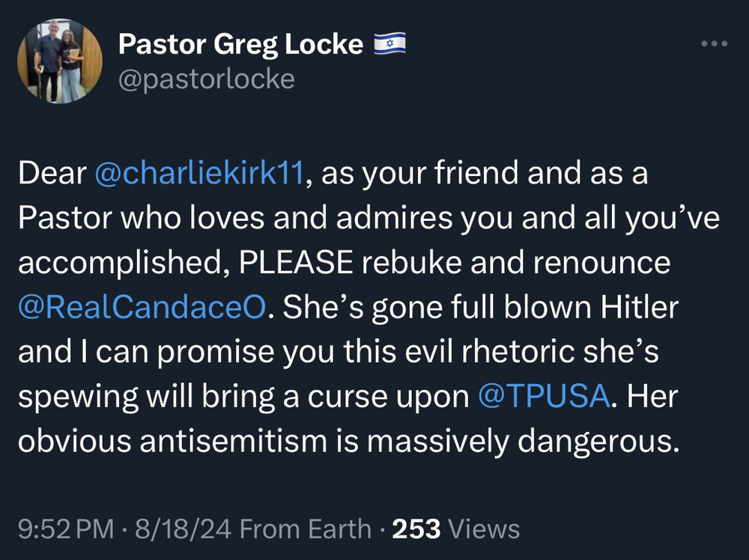Screen dimensions: 749x560
Task: Go to the @TPUSA mention
Action: [542, 397]
